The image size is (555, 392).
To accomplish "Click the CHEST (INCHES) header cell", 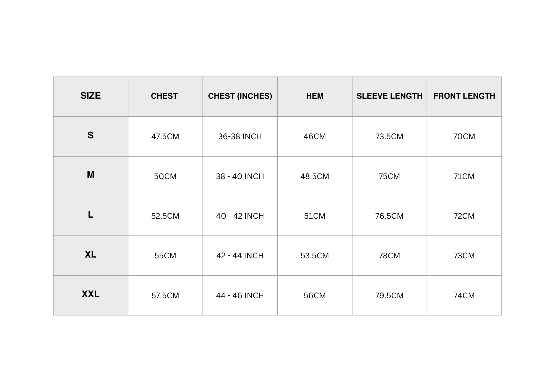I will (240, 96).
